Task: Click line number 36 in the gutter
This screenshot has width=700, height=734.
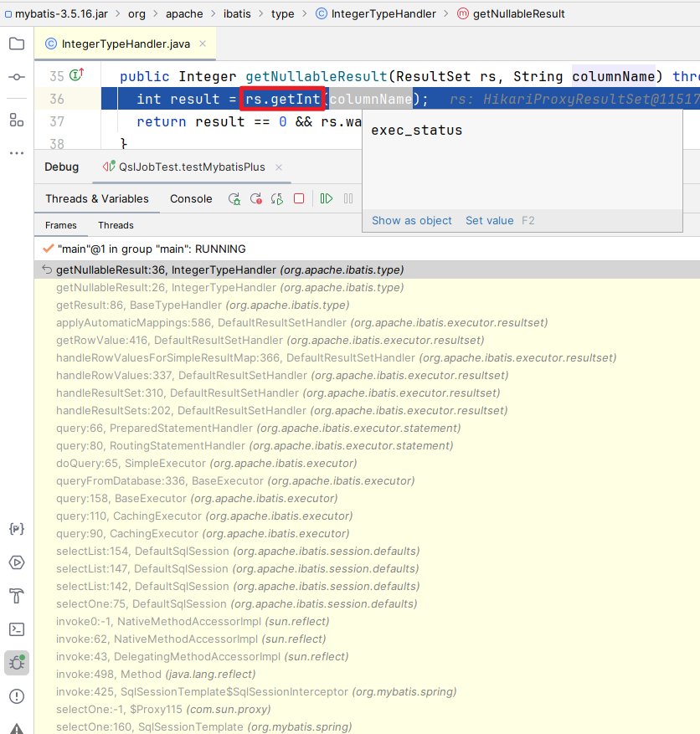Action: [x=57, y=99]
